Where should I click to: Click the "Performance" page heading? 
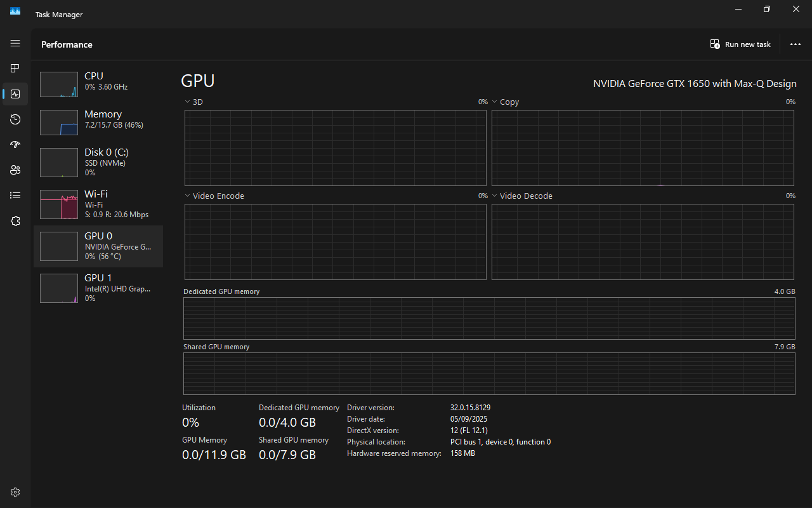67,44
